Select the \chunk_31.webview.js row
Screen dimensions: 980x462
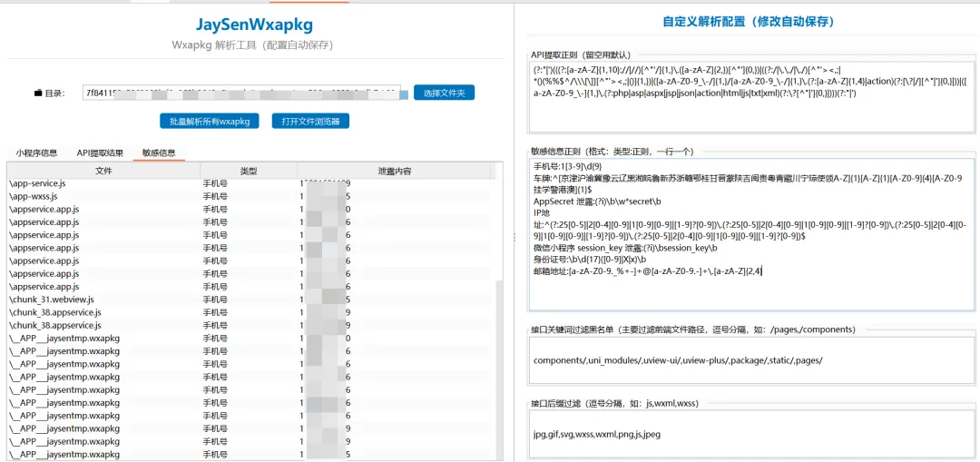point(250,300)
